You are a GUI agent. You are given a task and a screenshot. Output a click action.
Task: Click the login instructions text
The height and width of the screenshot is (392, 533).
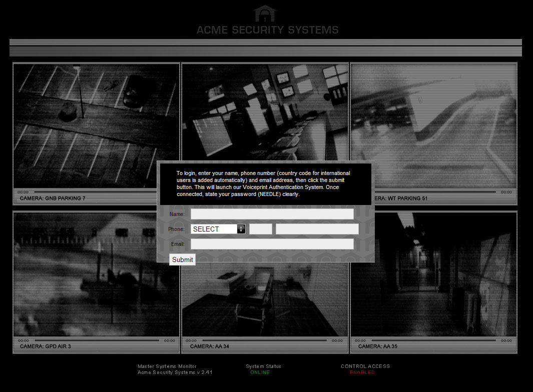(263, 183)
